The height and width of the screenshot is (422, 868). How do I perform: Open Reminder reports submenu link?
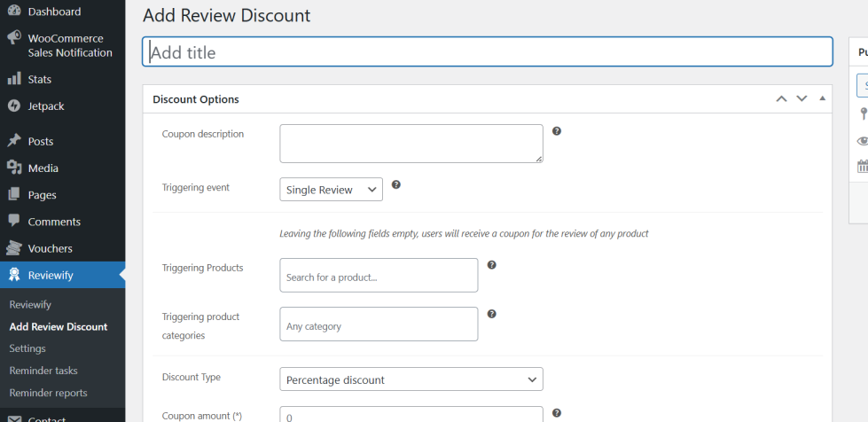click(x=48, y=393)
